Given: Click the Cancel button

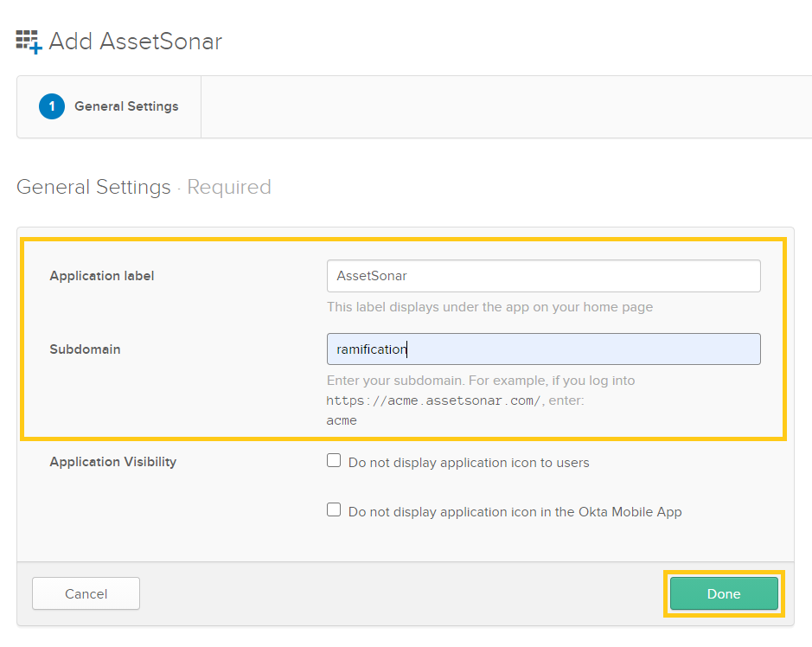Looking at the screenshot, I should pyautogui.click(x=86, y=593).
